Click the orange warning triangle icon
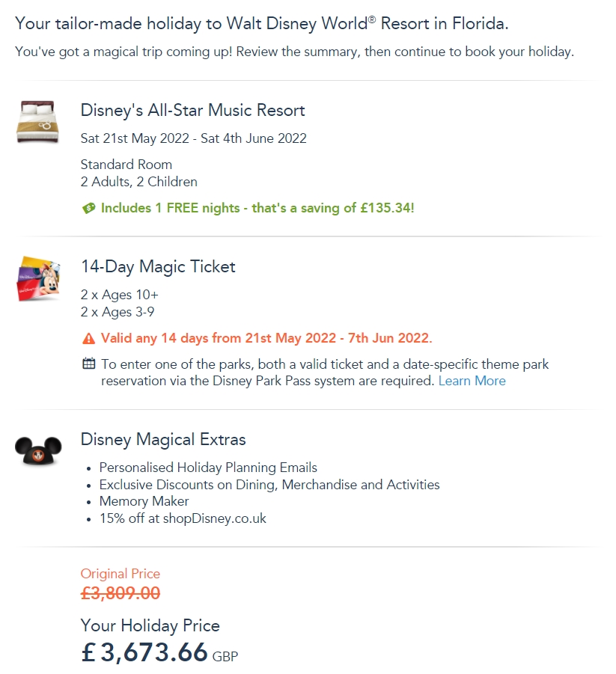The height and width of the screenshot is (674, 616). click(x=88, y=339)
